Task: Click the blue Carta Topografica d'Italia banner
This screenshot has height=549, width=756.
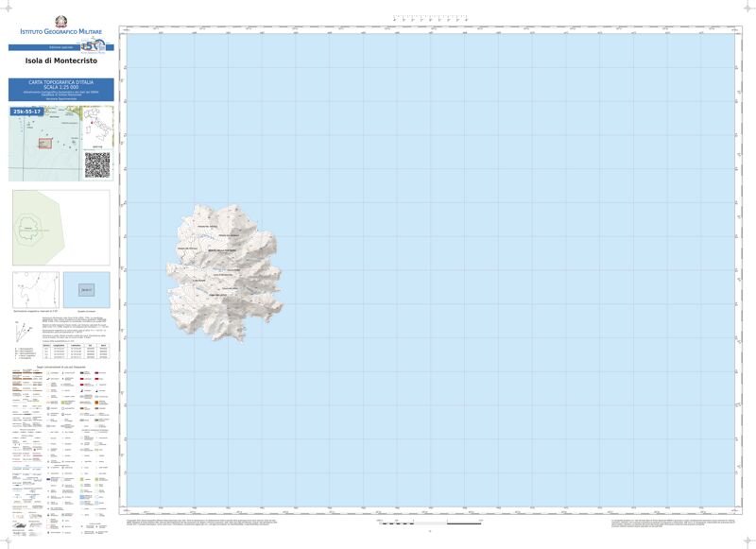Action: (x=60, y=89)
